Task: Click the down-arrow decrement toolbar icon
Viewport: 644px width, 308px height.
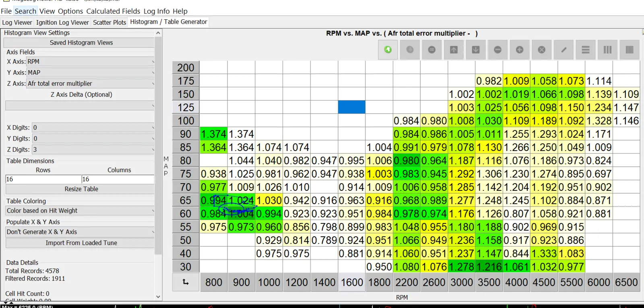Action: click(x=476, y=50)
